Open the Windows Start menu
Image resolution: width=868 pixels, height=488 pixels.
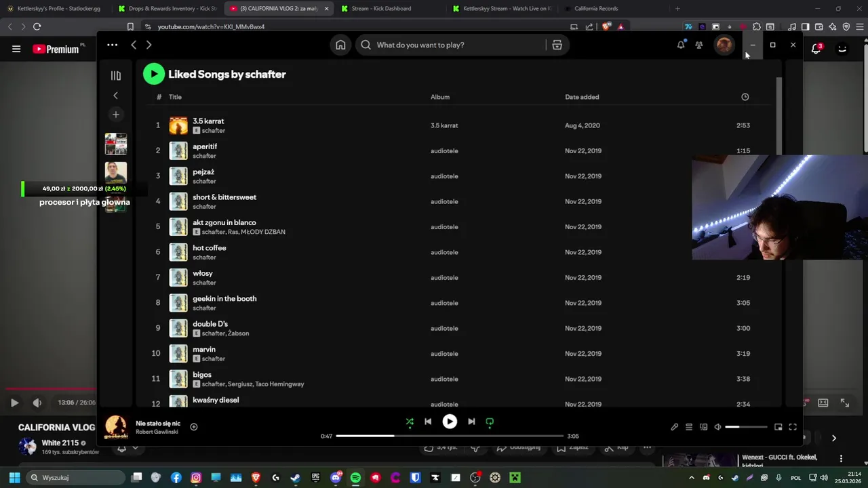coord(14,478)
